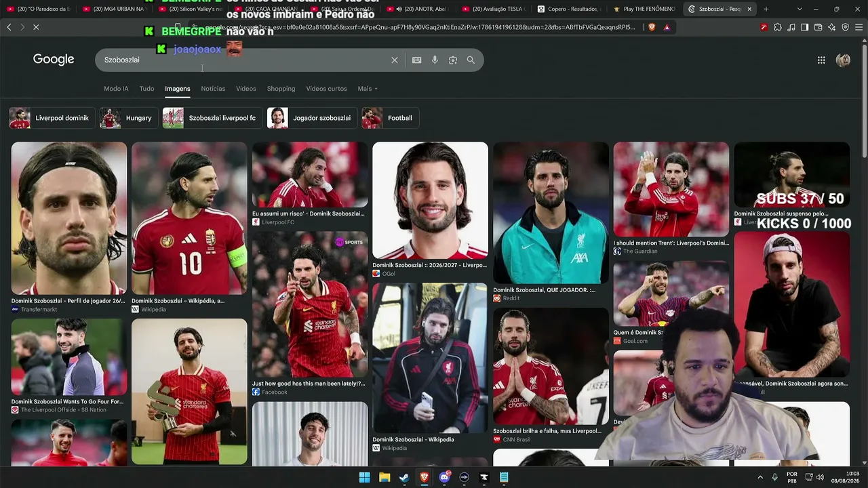Open the taskbar clock and date

point(846,477)
